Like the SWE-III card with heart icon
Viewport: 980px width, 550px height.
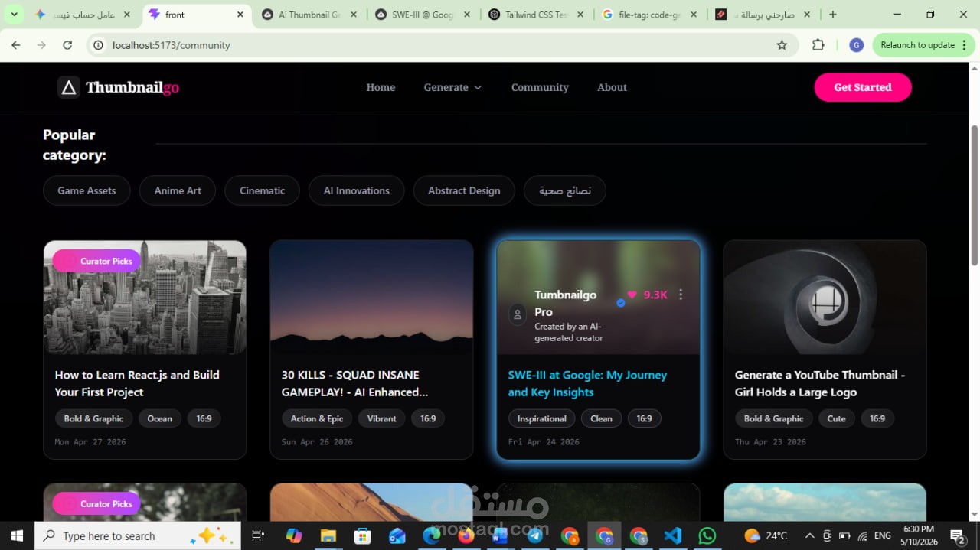click(632, 295)
